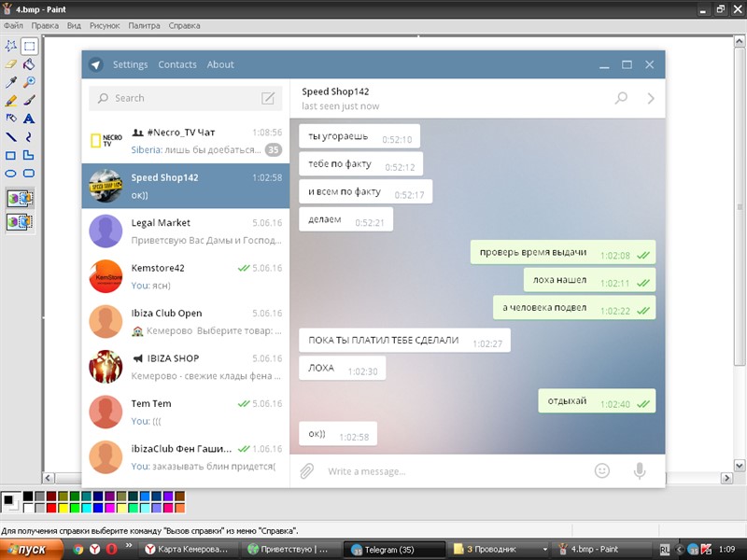The height and width of the screenshot is (560, 747).
Task: Select the Magnifier tool
Action: click(29, 82)
